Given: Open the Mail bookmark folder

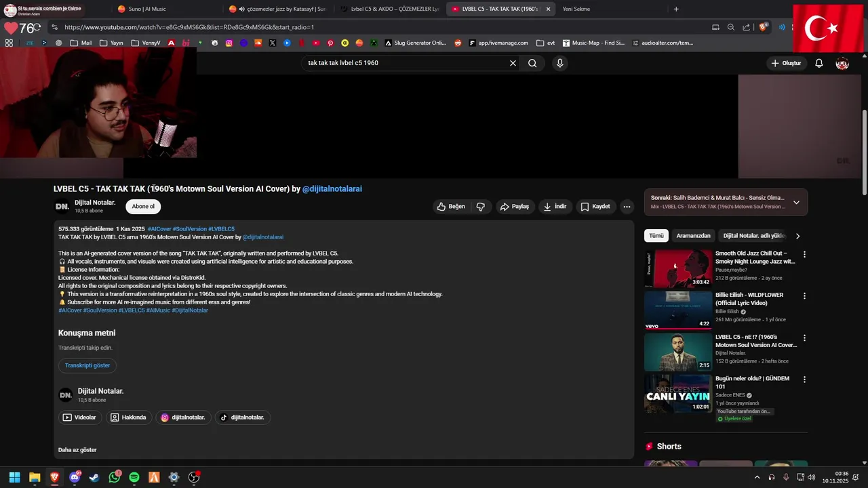Looking at the screenshot, I should (x=81, y=43).
